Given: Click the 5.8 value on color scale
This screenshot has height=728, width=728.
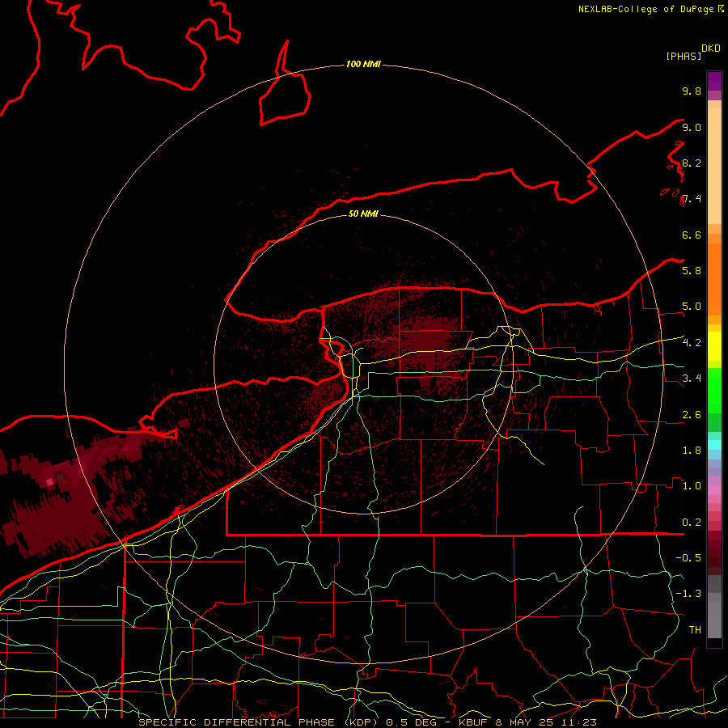Looking at the screenshot, I should point(692,270).
